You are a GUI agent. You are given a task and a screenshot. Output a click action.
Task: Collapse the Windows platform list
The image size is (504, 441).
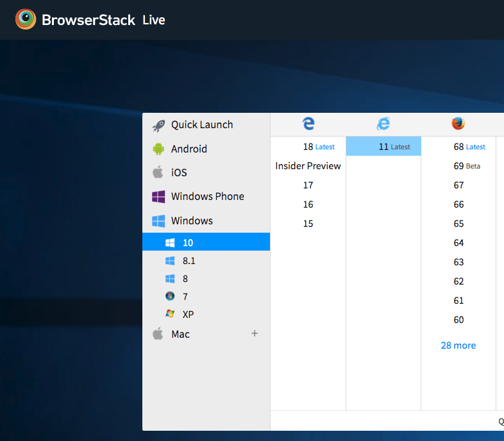coord(191,220)
